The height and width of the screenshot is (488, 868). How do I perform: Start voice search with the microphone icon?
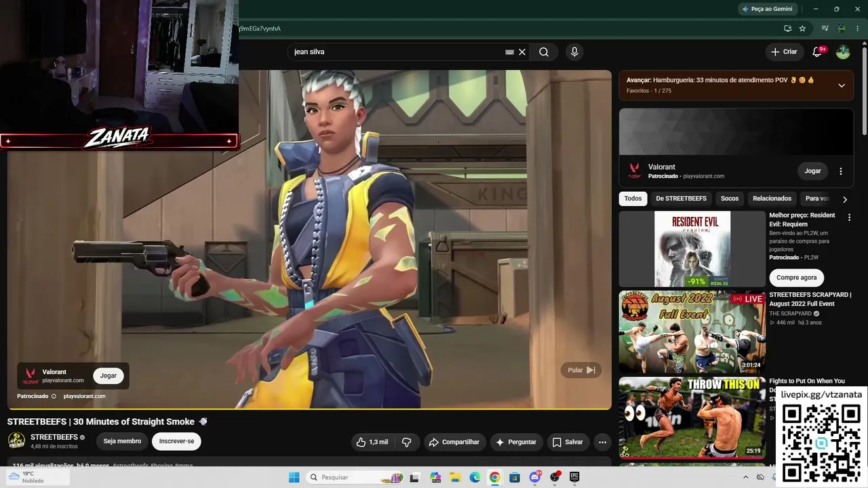pyautogui.click(x=574, y=52)
